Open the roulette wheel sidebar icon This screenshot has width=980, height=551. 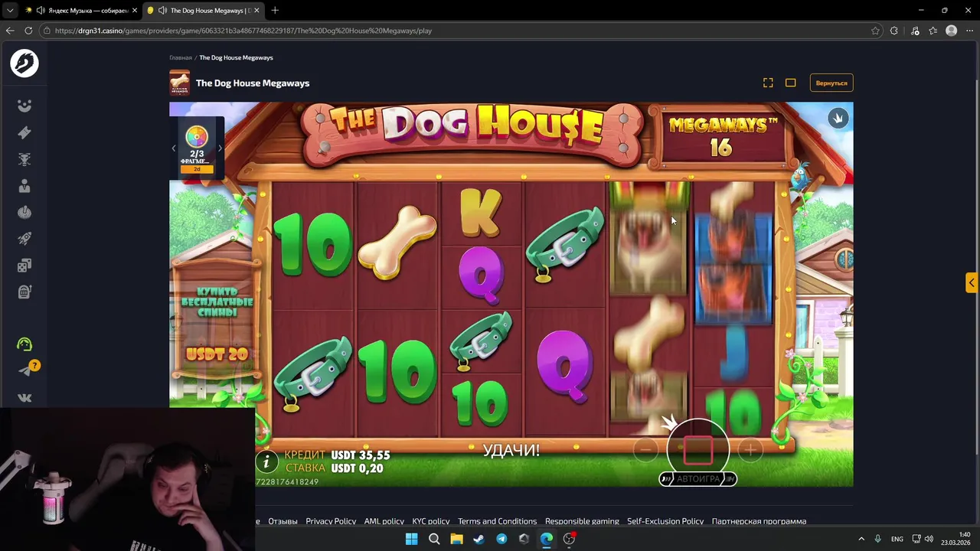pos(24,212)
